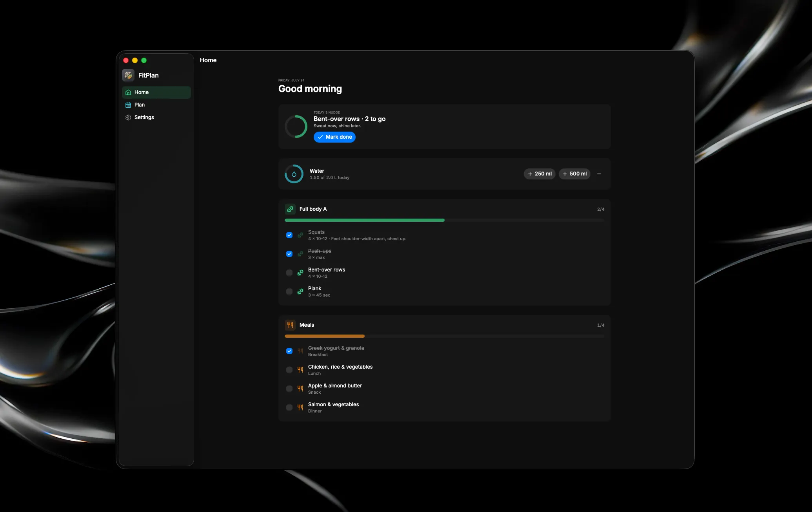Click the Meals 1/4 counter
The image size is (812, 512).
(x=601, y=325)
